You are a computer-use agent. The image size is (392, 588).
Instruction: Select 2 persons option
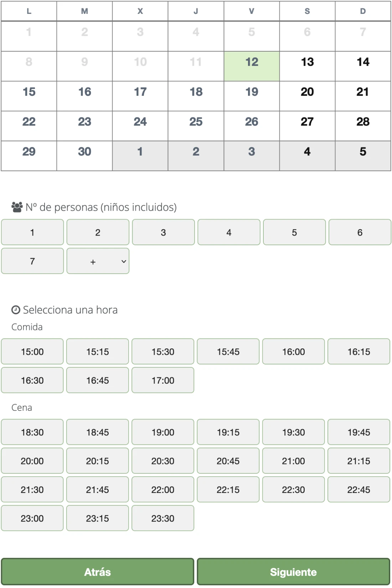pyautogui.click(x=98, y=232)
